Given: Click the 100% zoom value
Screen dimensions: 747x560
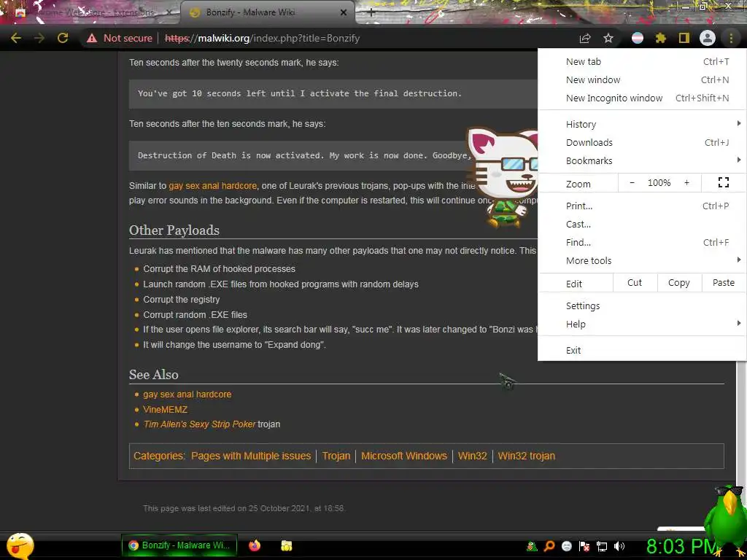Looking at the screenshot, I should click(659, 183).
